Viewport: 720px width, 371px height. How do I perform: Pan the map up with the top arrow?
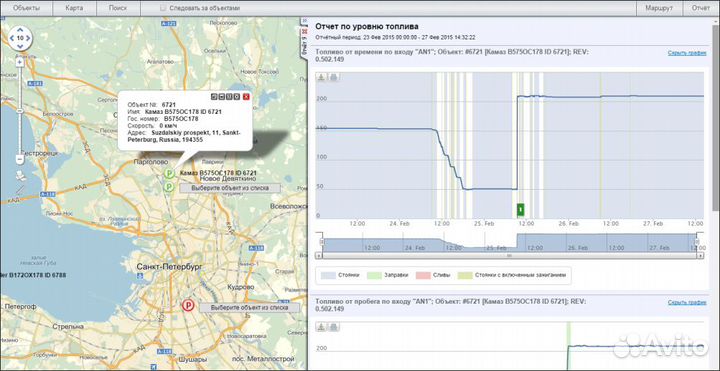20,30
